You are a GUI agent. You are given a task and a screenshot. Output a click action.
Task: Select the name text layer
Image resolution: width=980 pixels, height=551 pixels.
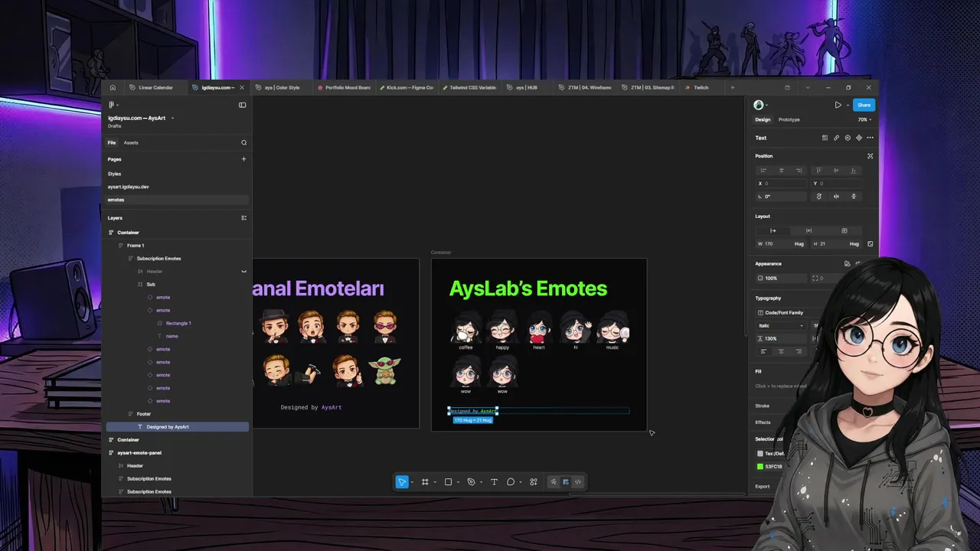172,336
